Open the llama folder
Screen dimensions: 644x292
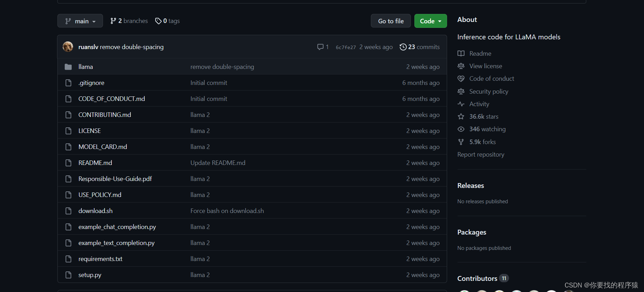click(86, 66)
